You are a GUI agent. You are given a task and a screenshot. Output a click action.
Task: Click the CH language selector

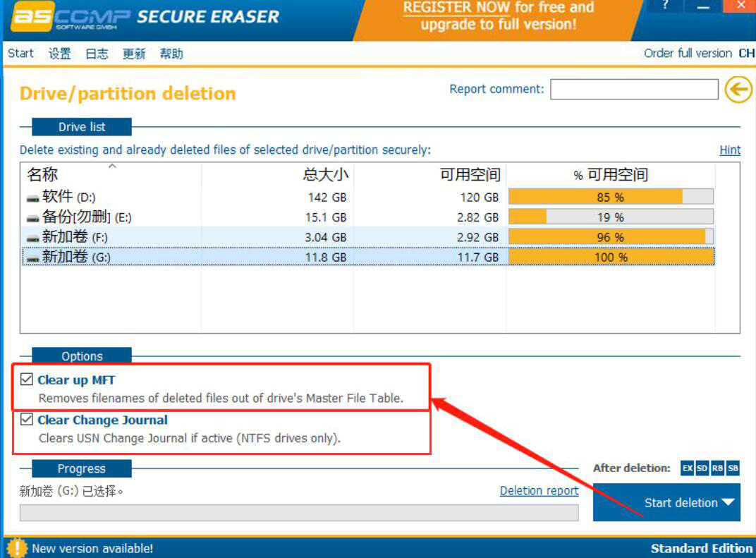pyautogui.click(x=747, y=53)
